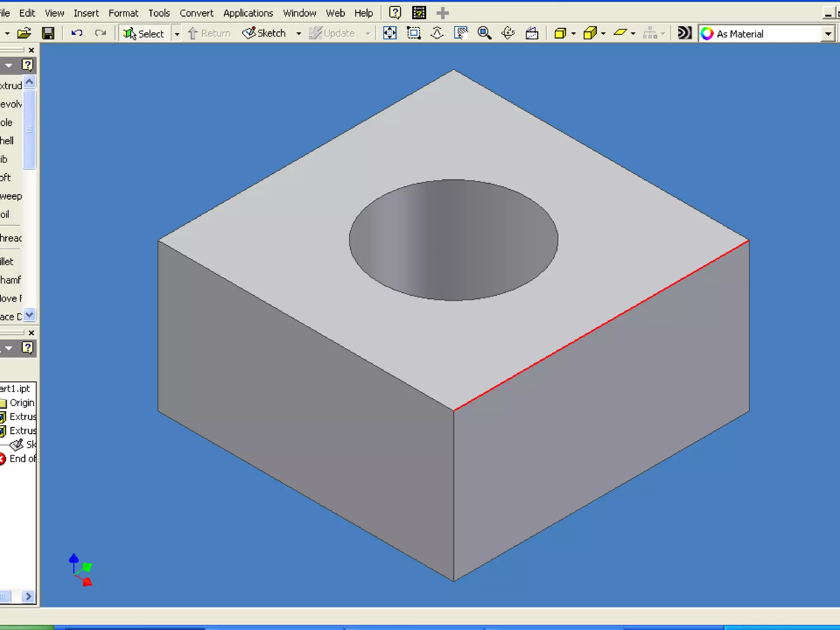Screen dimensions: 840x630
Task: Activate the Rotate view tool
Action: click(508, 33)
